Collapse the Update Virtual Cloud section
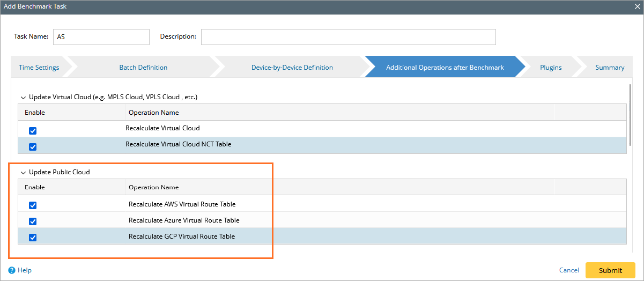The image size is (644, 281). pyautogui.click(x=23, y=98)
